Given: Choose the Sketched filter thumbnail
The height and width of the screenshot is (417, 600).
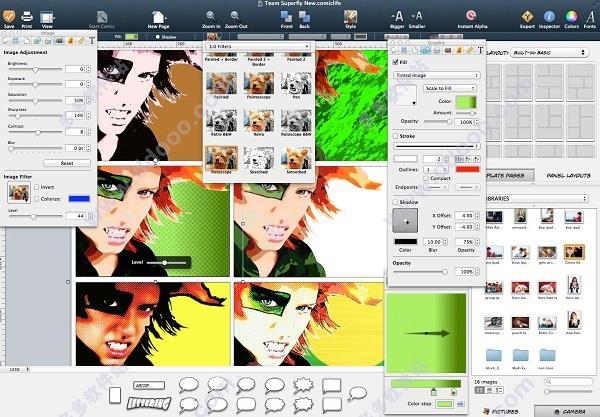Looking at the screenshot, I should (x=259, y=160).
